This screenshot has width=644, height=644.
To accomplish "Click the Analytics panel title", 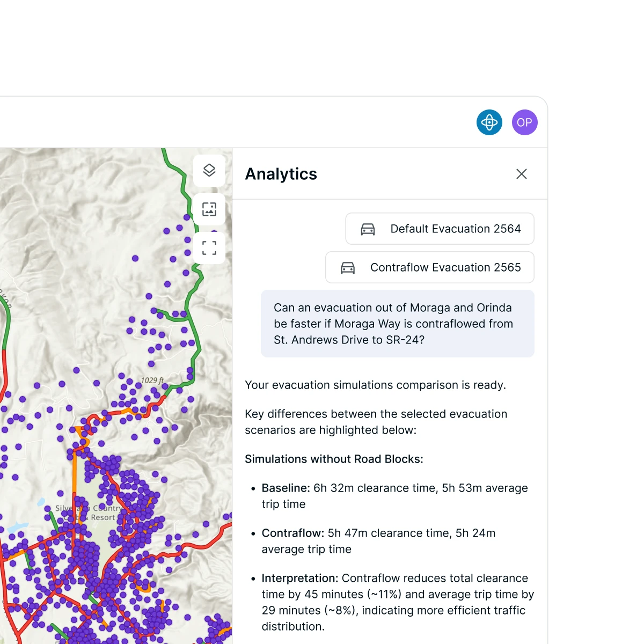I will (281, 174).
